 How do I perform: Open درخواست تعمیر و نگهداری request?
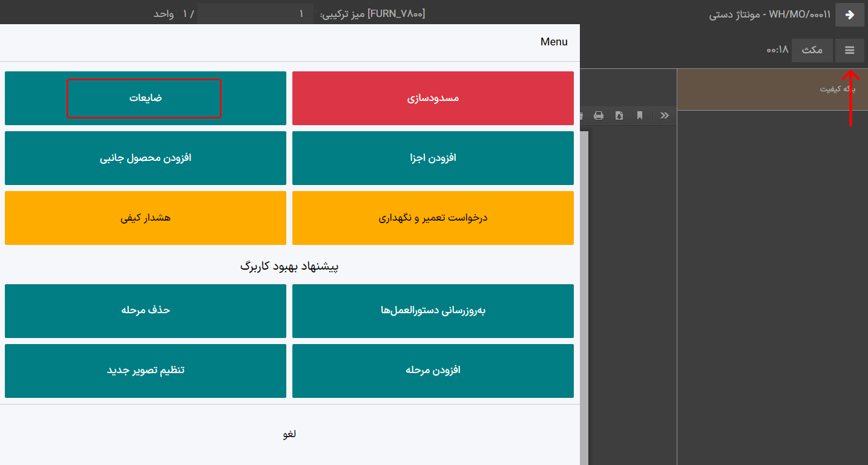[x=433, y=218]
